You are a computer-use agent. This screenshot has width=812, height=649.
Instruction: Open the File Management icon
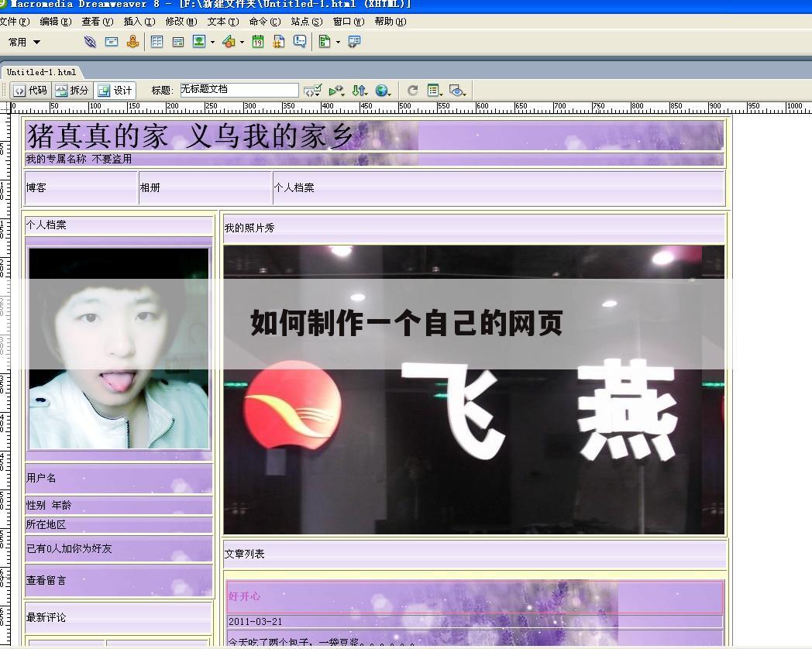click(x=360, y=91)
